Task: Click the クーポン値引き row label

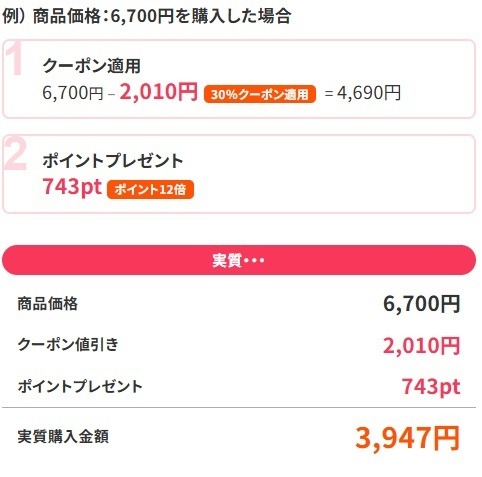Action: (x=68, y=344)
